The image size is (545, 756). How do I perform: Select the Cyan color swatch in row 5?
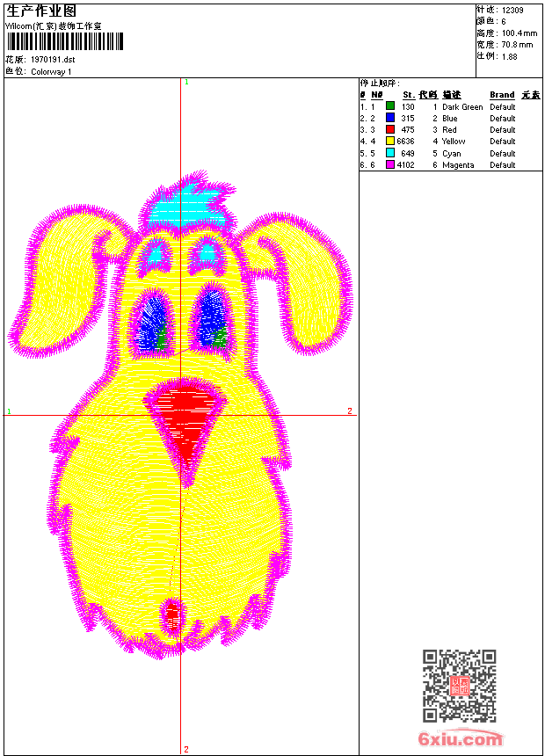(390, 153)
